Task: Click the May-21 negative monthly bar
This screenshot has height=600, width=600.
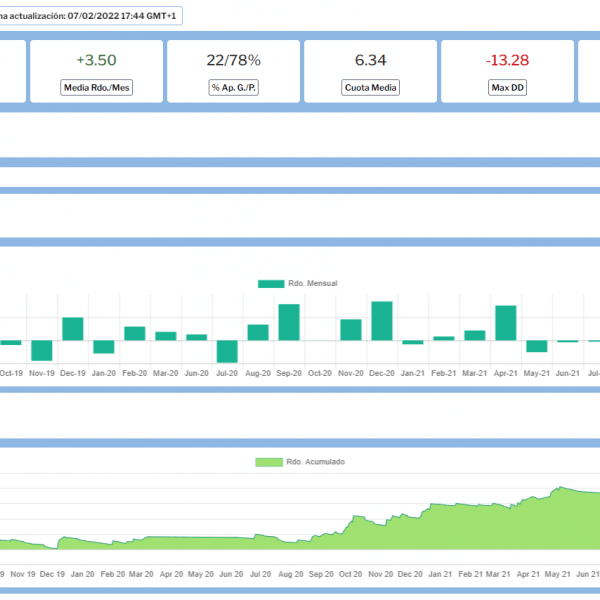Action: pyautogui.click(x=537, y=346)
